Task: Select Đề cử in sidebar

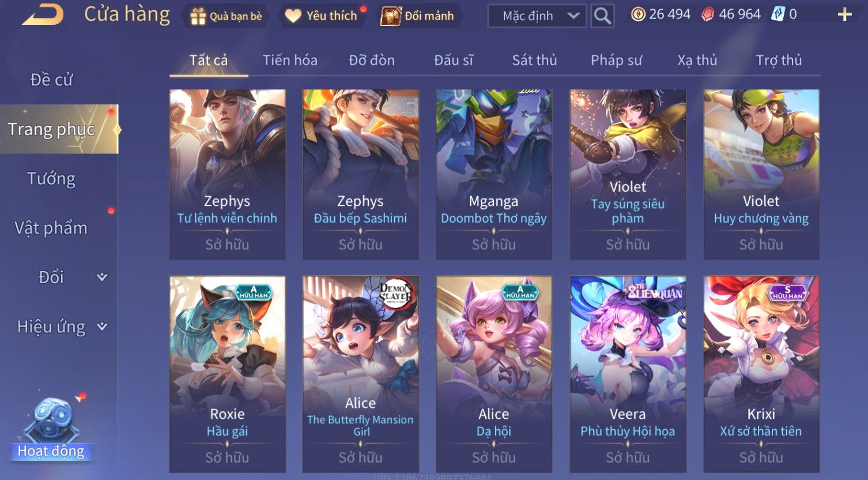Action: pyautogui.click(x=51, y=80)
